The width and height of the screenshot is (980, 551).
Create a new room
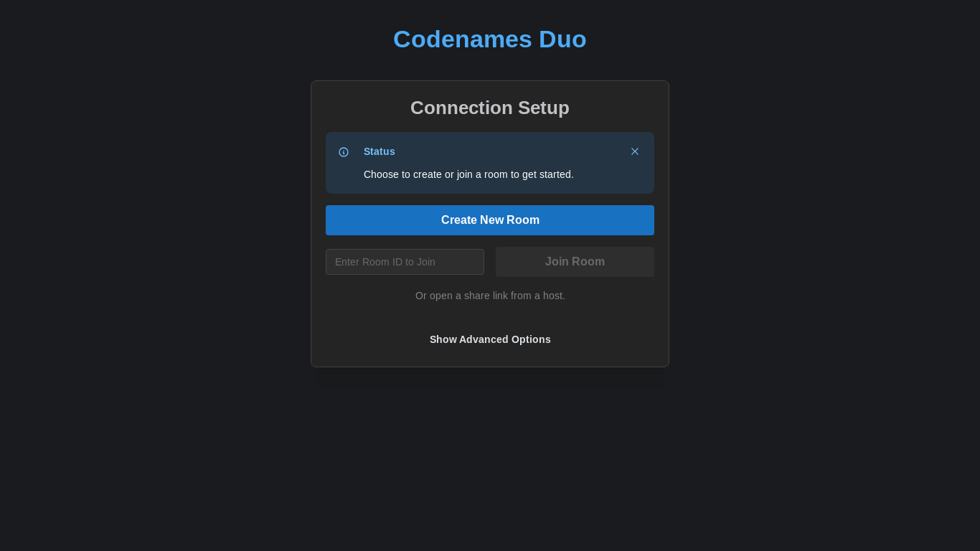tap(490, 220)
